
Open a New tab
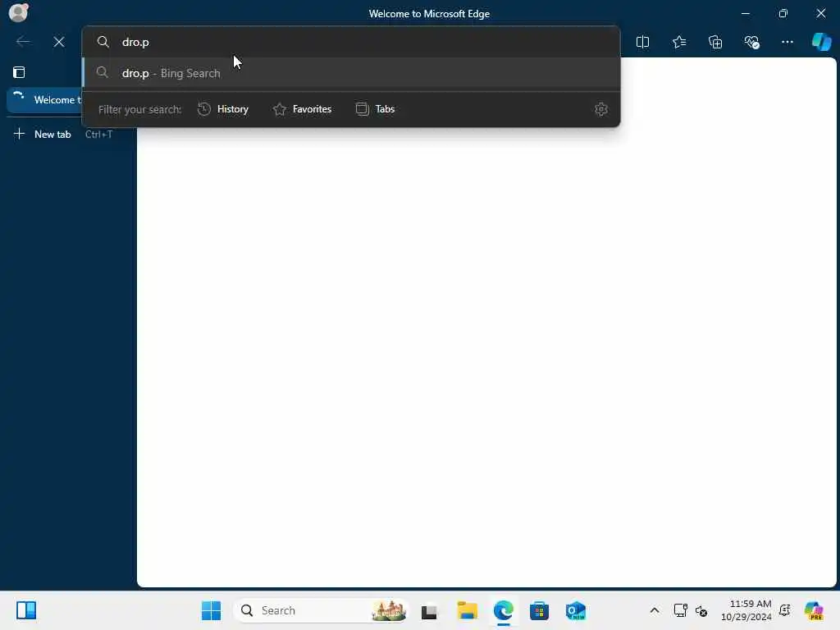pos(63,135)
